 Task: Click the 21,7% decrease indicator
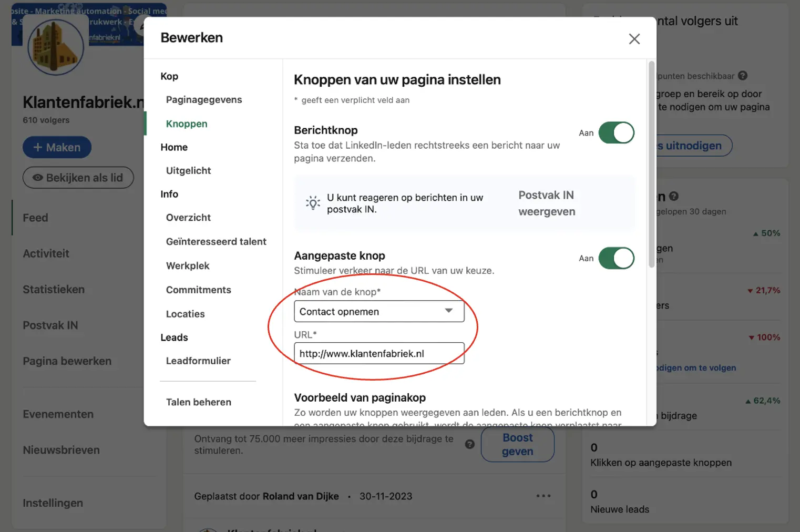764,291
